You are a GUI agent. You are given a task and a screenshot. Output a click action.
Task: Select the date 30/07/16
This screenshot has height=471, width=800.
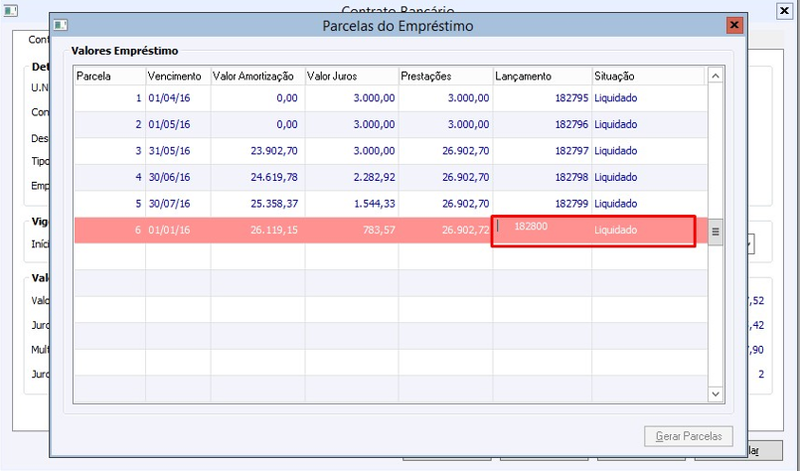pyautogui.click(x=169, y=204)
